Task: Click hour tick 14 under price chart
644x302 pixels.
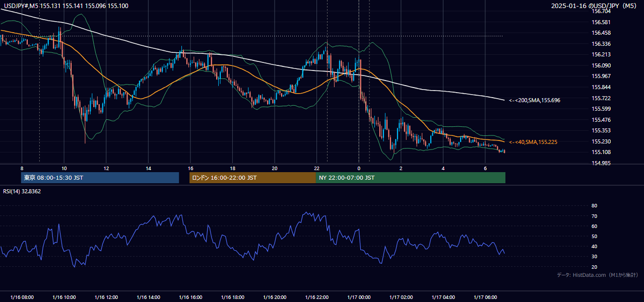Action: 148,168
